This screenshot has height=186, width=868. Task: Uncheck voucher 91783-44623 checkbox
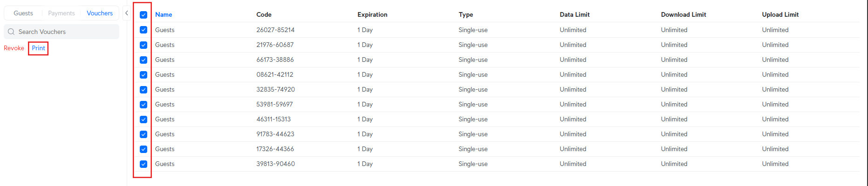pos(144,134)
